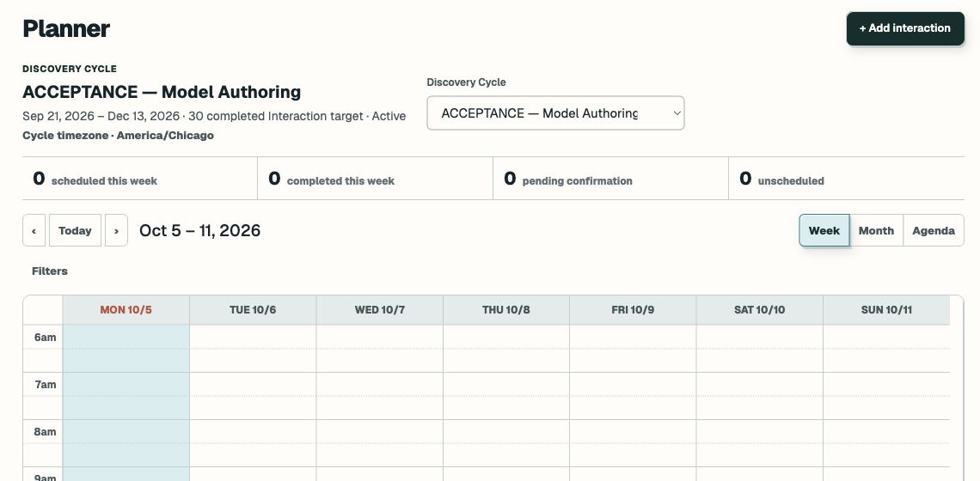Click the Add interaction button
The width and height of the screenshot is (980, 481).
click(905, 28)
